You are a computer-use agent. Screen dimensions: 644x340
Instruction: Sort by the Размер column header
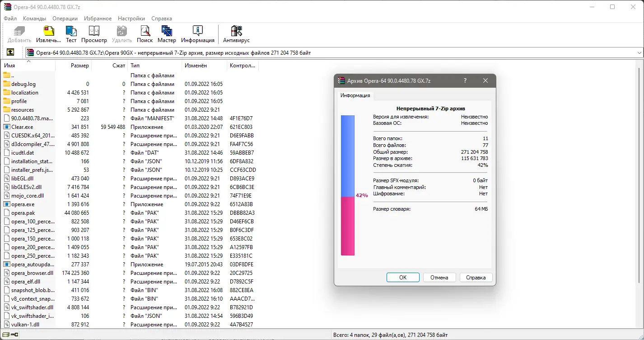74,66
